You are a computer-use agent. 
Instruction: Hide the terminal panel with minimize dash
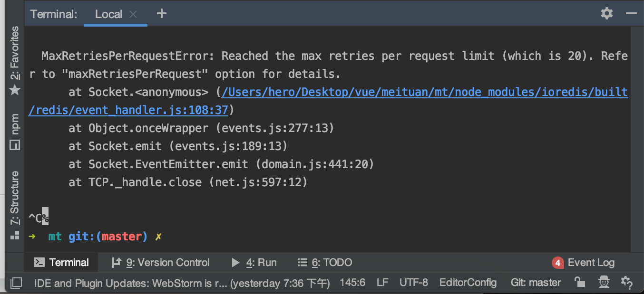click(x=631, y=13)
